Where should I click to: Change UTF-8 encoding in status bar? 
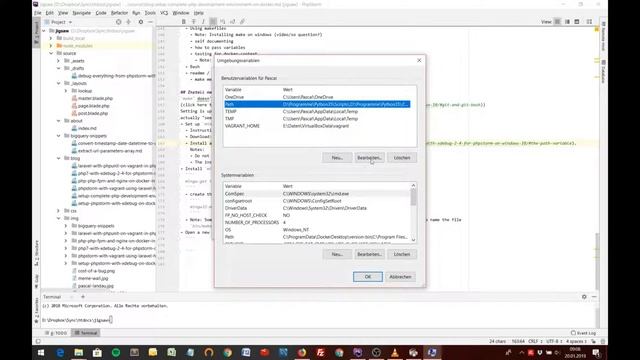click(x=554, y=341)
